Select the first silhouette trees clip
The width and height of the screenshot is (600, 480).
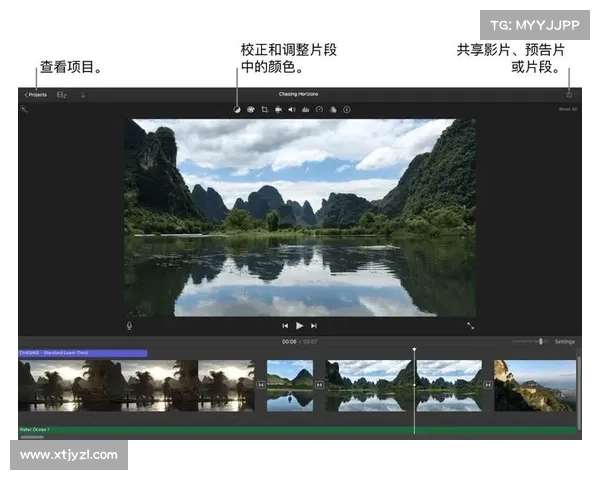(x=137, y=385)
